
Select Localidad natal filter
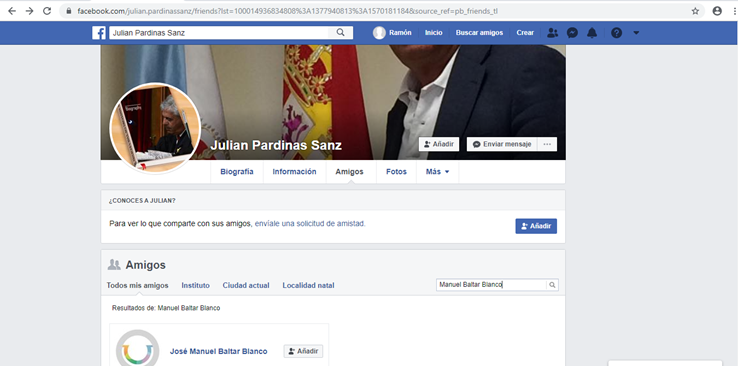pos(308,286)
